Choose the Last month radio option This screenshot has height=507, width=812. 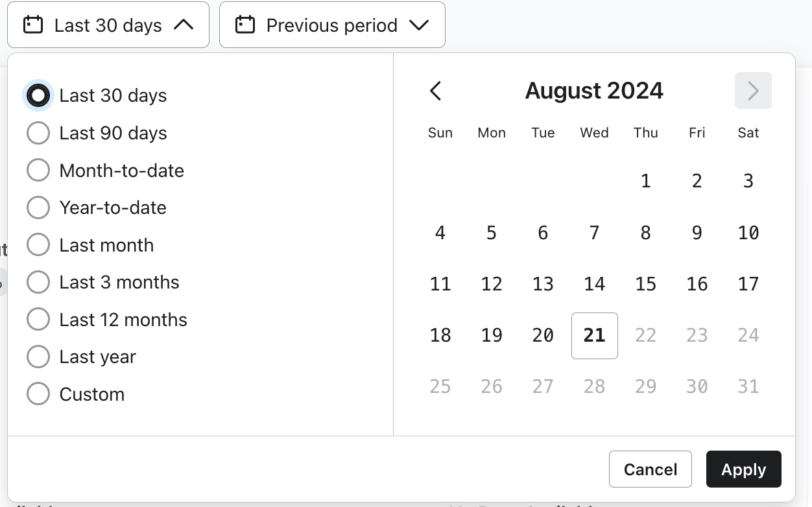click(38, 245)
